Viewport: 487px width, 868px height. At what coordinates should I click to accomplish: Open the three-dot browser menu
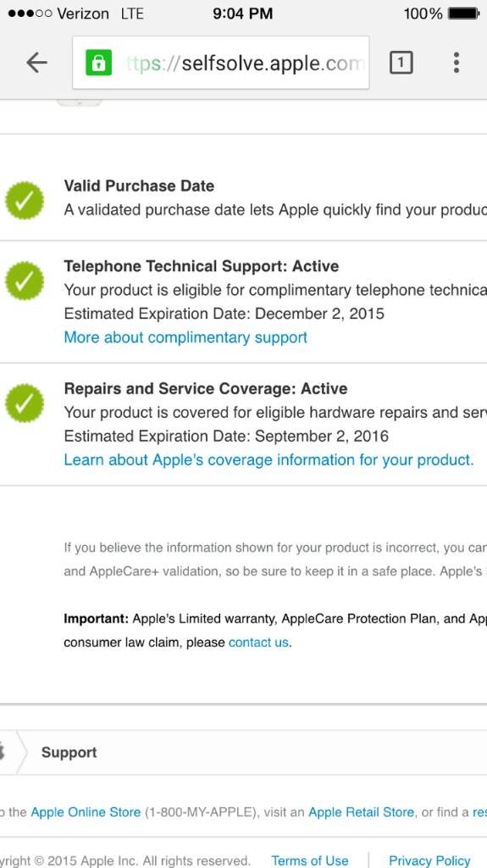456,63
